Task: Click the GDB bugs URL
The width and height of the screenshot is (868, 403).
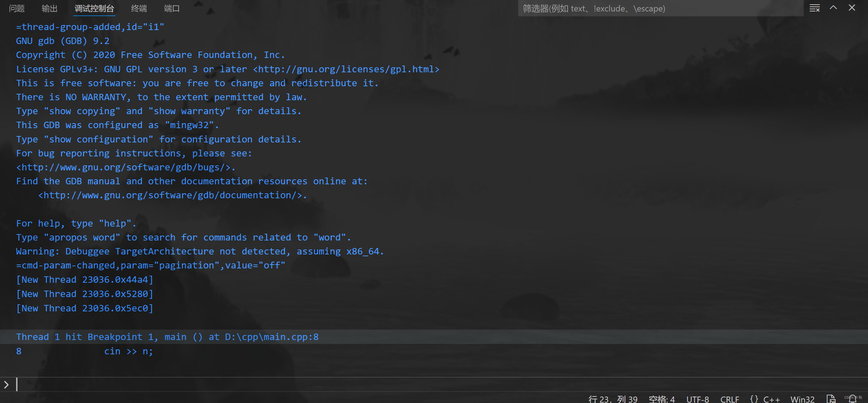Action: (123, 167)
